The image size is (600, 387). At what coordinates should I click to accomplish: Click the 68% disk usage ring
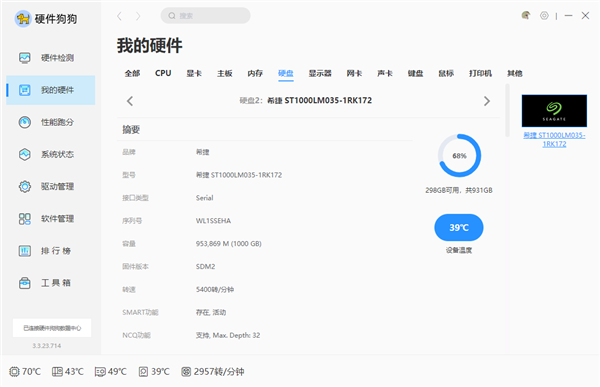[x=459, y=155]
